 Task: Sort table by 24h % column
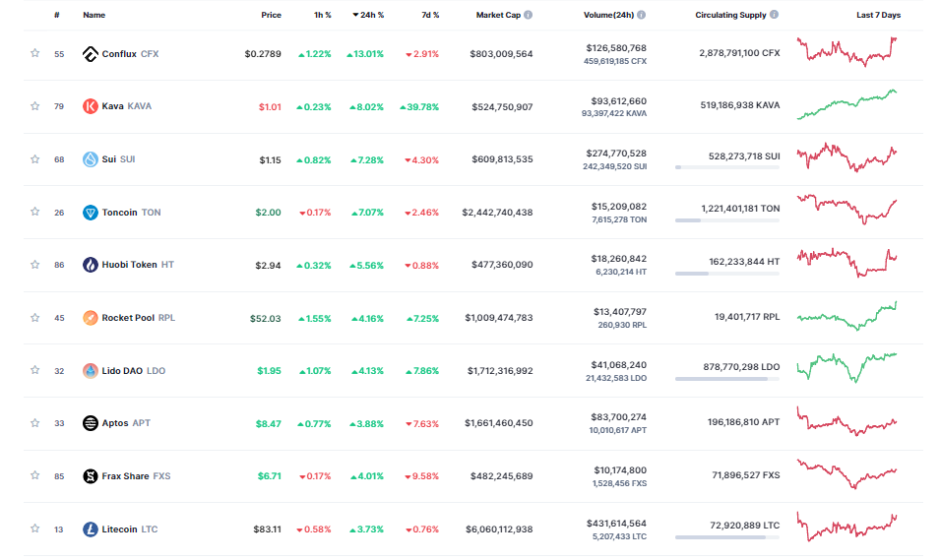(368, 15)
